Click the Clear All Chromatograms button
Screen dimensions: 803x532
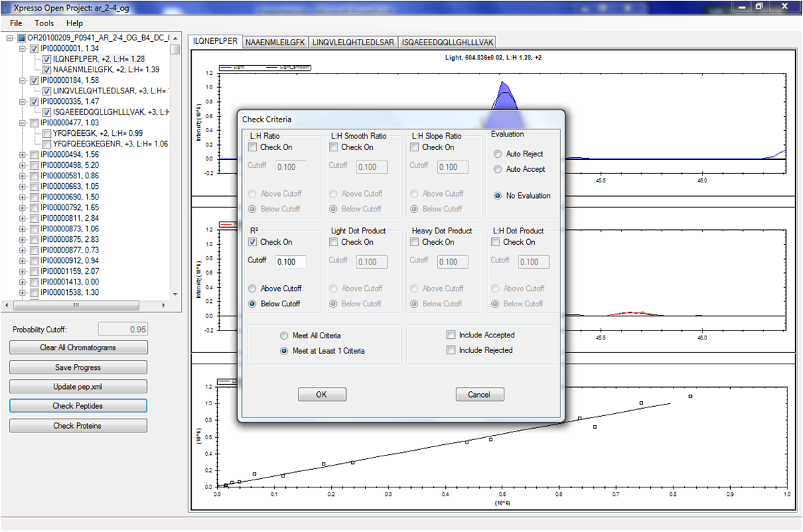coord(79,347)
